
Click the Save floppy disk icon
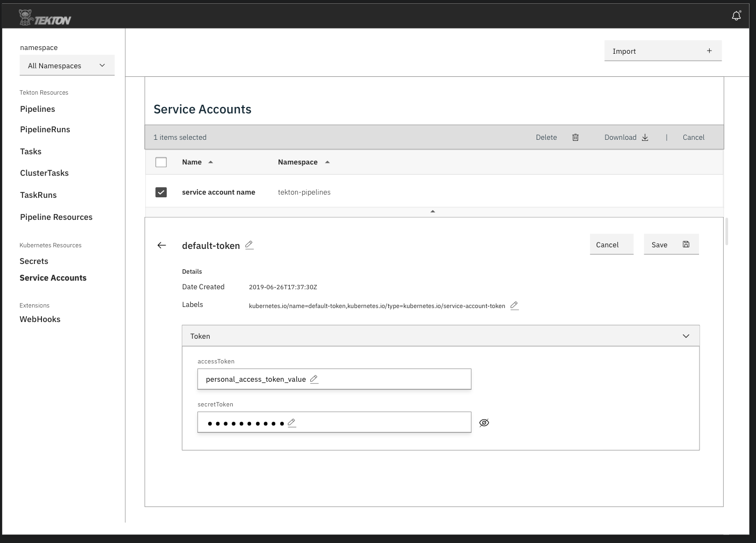(x=686, y=244)
